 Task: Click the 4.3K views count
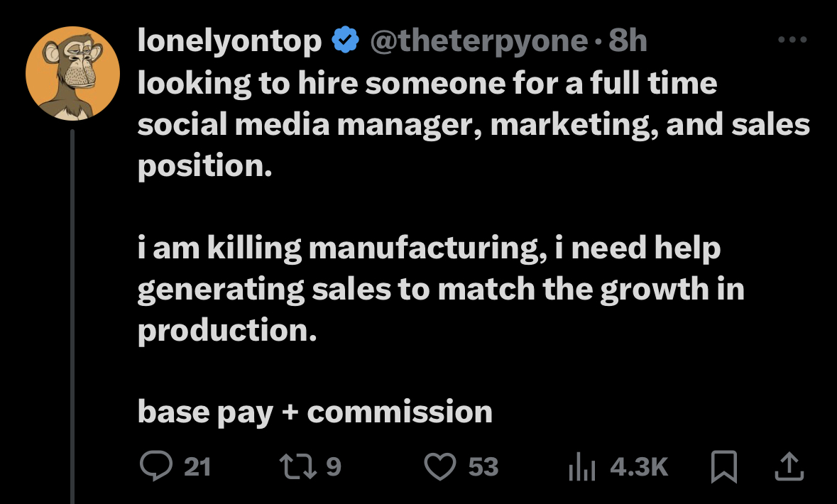coord(639,467)
